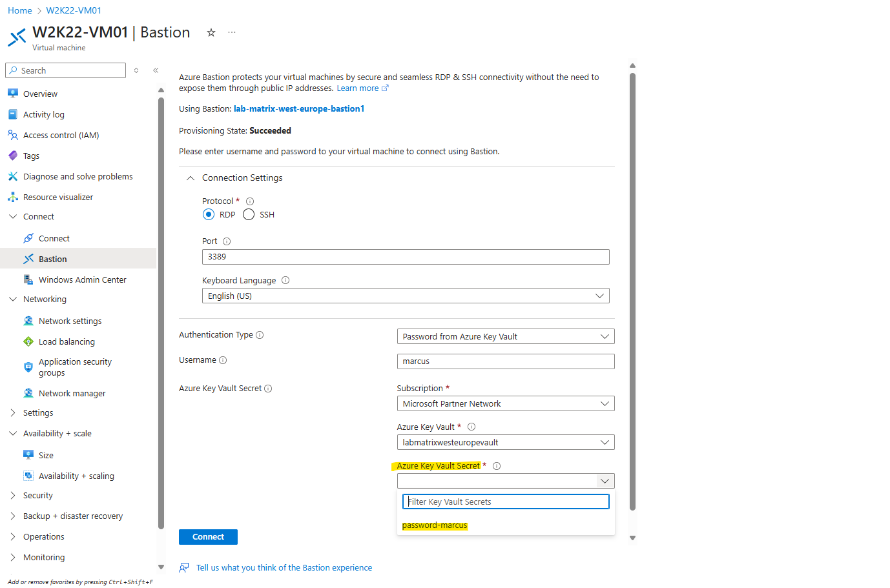Collapse the Connect group in sidebar
The height and width of the screenshot is (588, 890).
point(13,216)
